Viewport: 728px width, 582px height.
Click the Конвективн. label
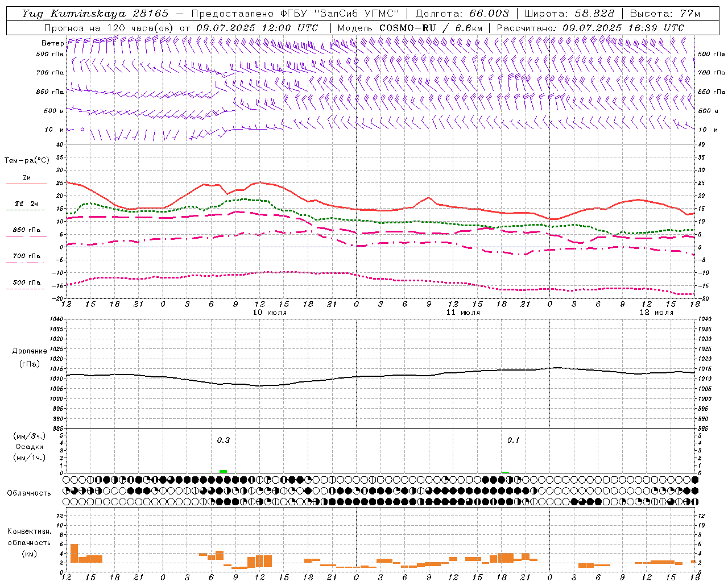coord(29,531)
